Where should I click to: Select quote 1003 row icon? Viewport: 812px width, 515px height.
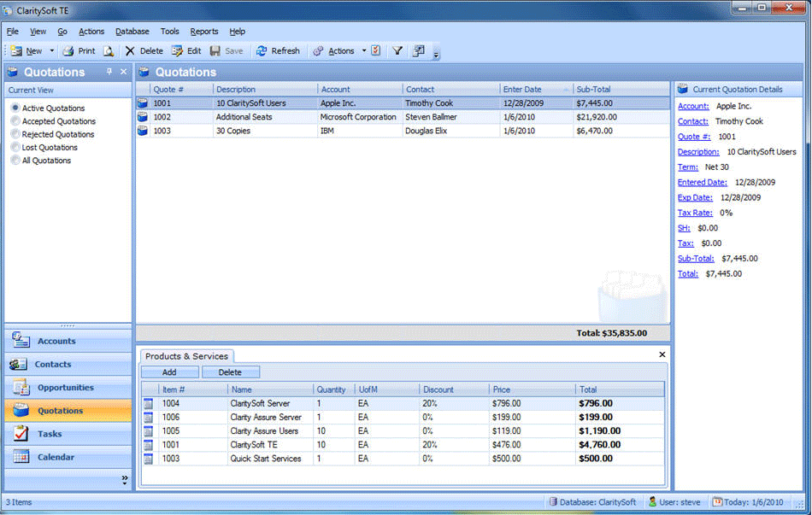143,131
